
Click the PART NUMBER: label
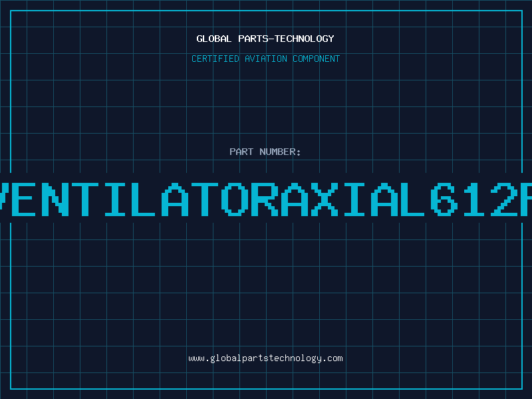tap(265, 152)
